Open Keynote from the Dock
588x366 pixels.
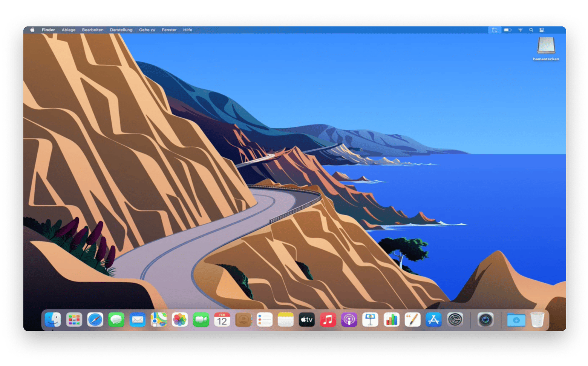click(370, 320)
